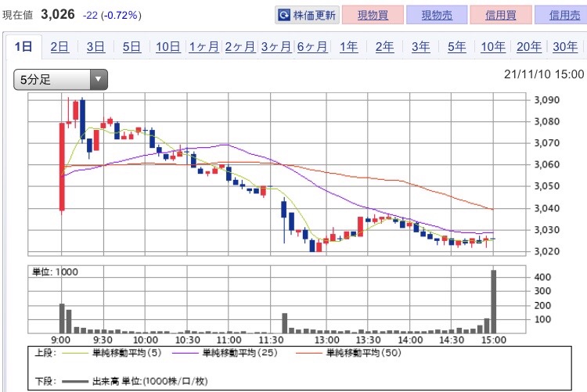Click the 13:00 time axis label
The image size is (587, 392).
coord(326,340)
